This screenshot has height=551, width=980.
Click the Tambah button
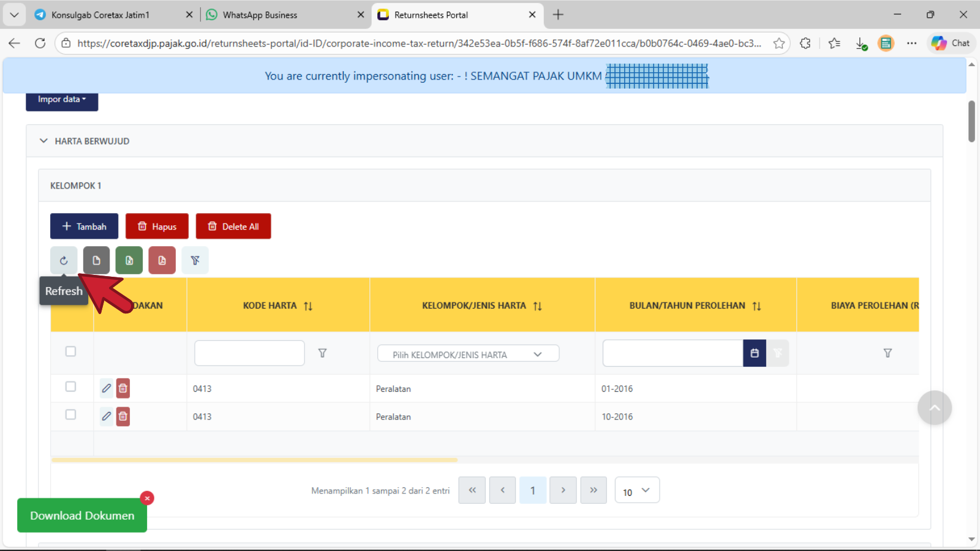[x=84, y=227]
